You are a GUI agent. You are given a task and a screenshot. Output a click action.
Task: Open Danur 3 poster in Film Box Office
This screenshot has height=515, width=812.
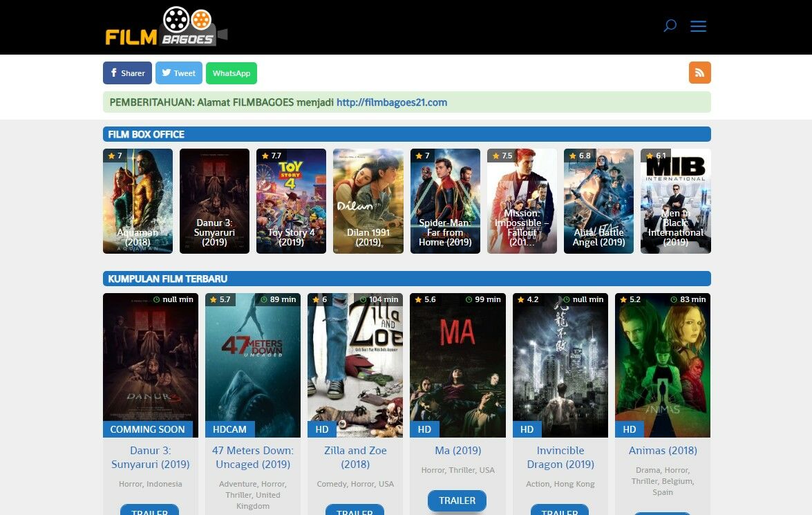[214, 201]
